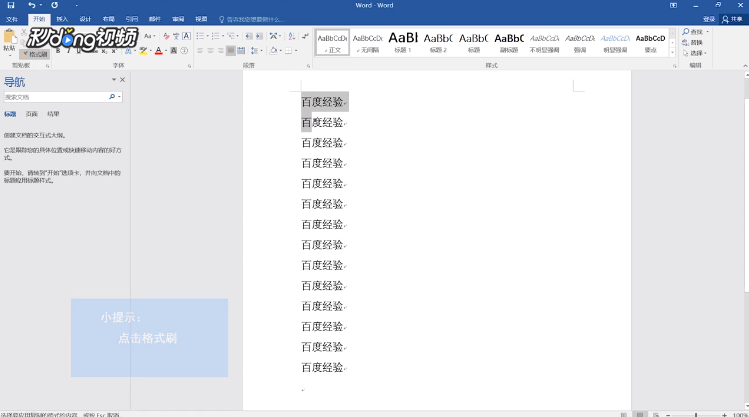The width and height of the screenshot is (749, 417).
Task: Apply the 无间隔 no-spacing style
Action: pos(368,42)
